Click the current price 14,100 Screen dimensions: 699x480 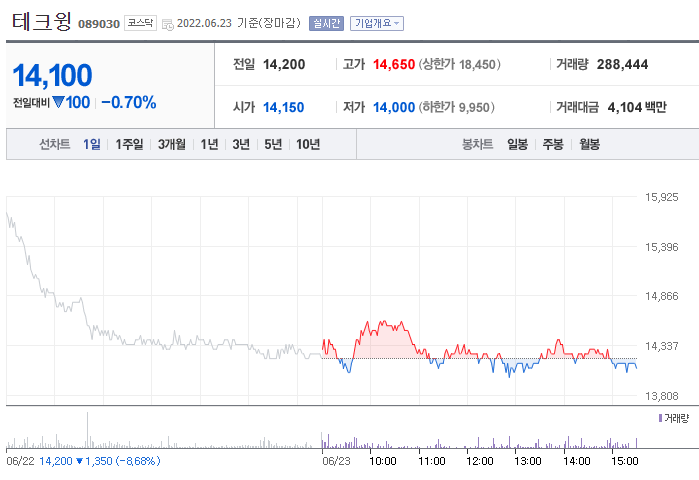53,75
